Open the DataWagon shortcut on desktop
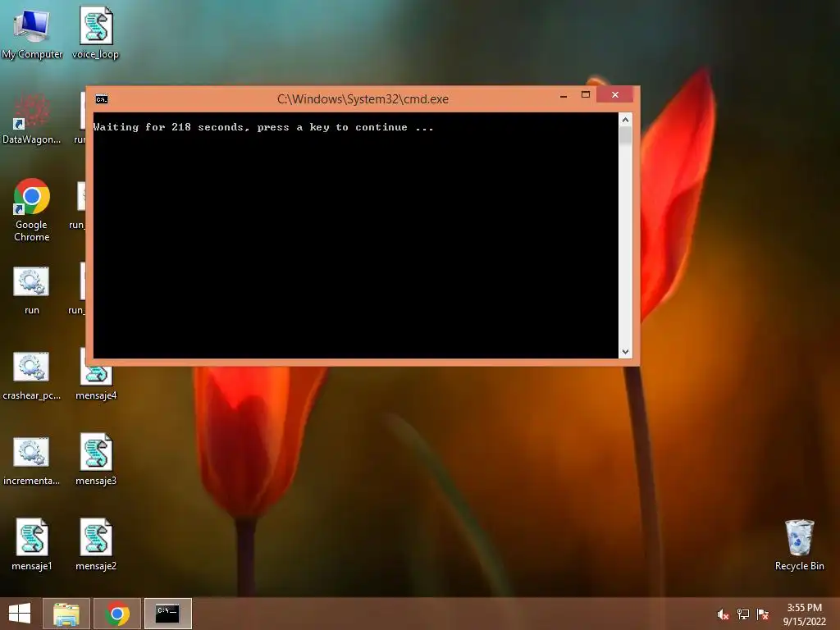840x630 pixels. click(x=32, y=118)
